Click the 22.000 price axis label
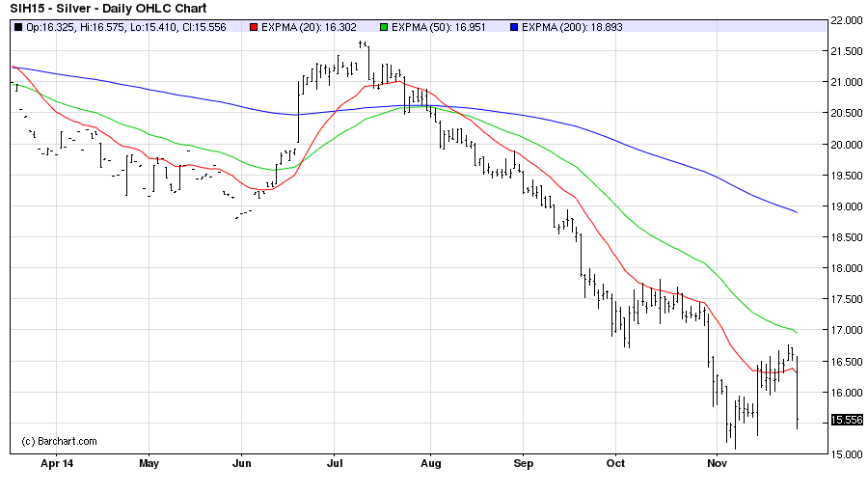The height and width of the screenshot is (493, 868). [847, 20]
